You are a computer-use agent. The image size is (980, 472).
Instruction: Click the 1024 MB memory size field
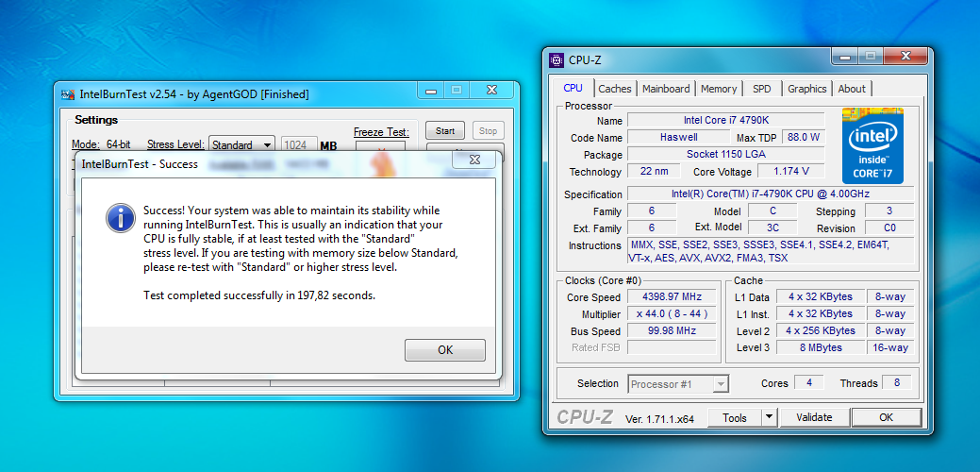(298, 145)
